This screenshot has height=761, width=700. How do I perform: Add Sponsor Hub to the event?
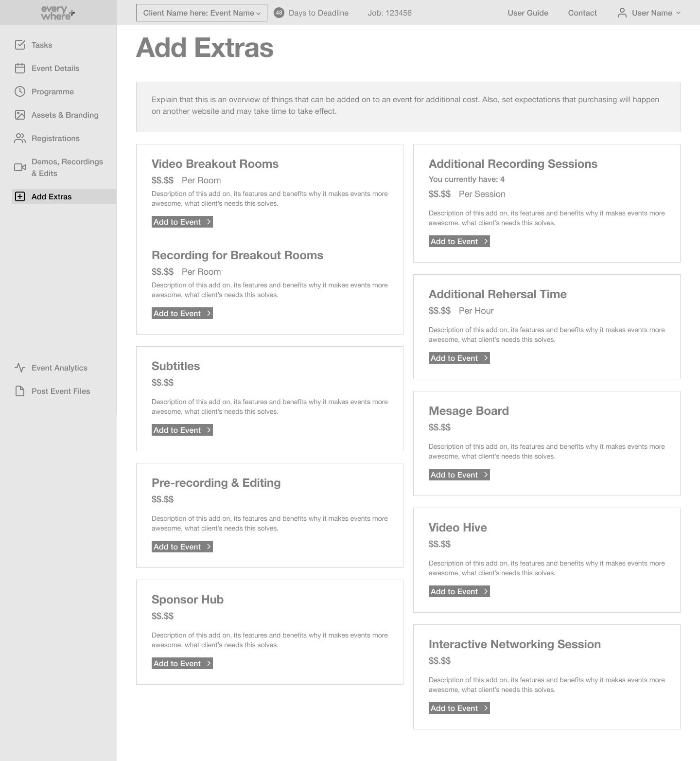(182, 663)
